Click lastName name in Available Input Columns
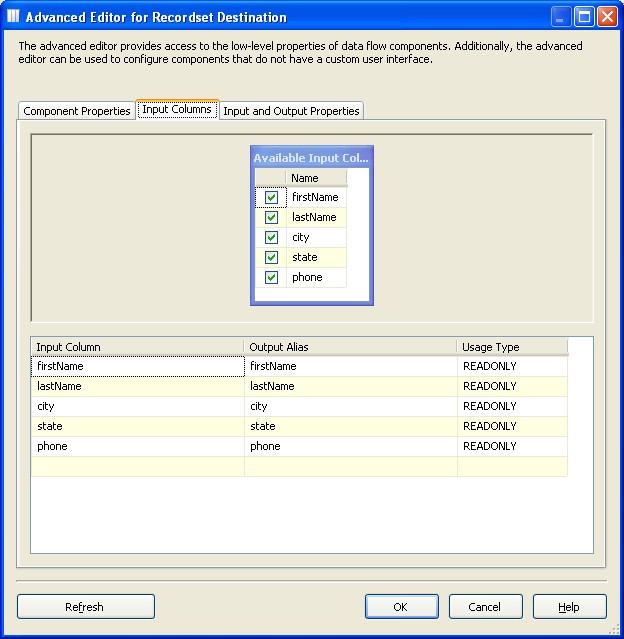Screen dimensions: 624x639 pyautogui.click(x=316, y=217)
